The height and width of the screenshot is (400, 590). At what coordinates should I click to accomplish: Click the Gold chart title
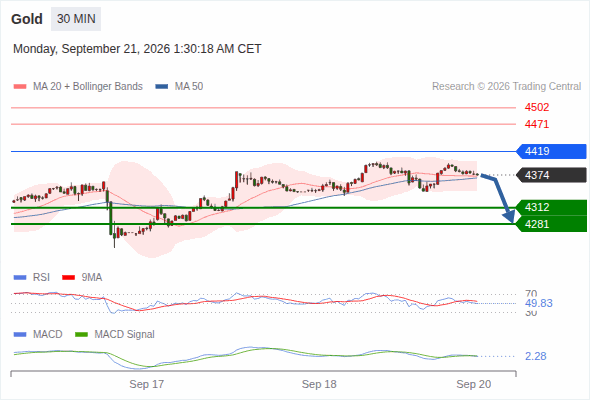coord(27,19)
